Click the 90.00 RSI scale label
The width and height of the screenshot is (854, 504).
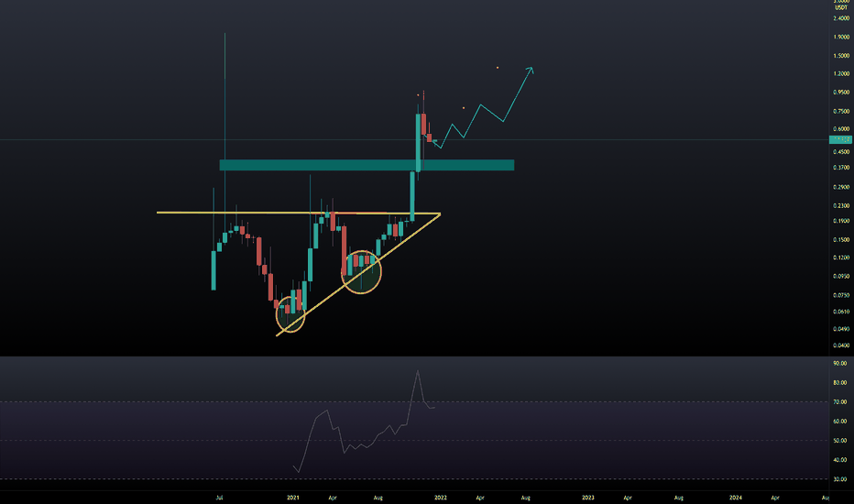coord(840,364)
